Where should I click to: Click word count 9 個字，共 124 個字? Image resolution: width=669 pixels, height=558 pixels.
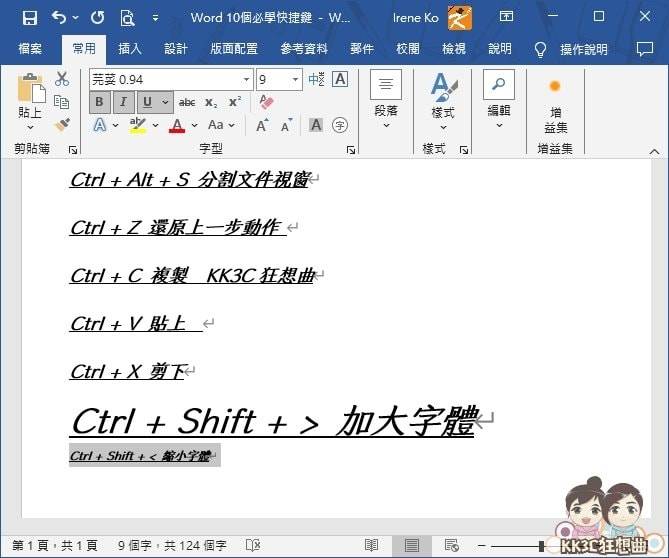coord(172,545)
